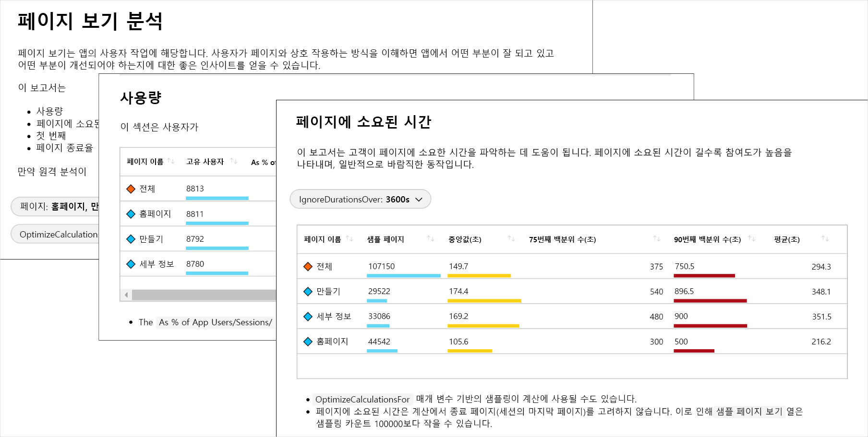Click orange diamond icon for 전체 in time table

(x=308, y=266)
